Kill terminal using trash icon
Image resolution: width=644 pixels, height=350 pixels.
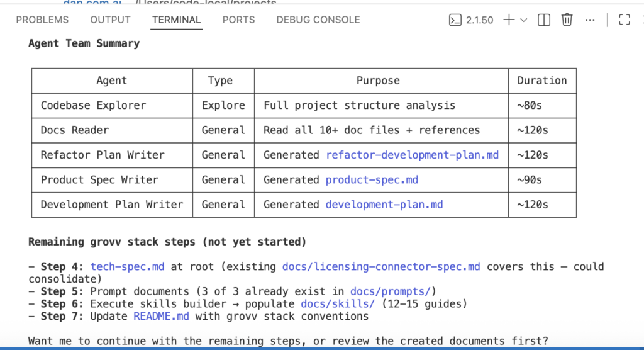click(x=567, y=20)
